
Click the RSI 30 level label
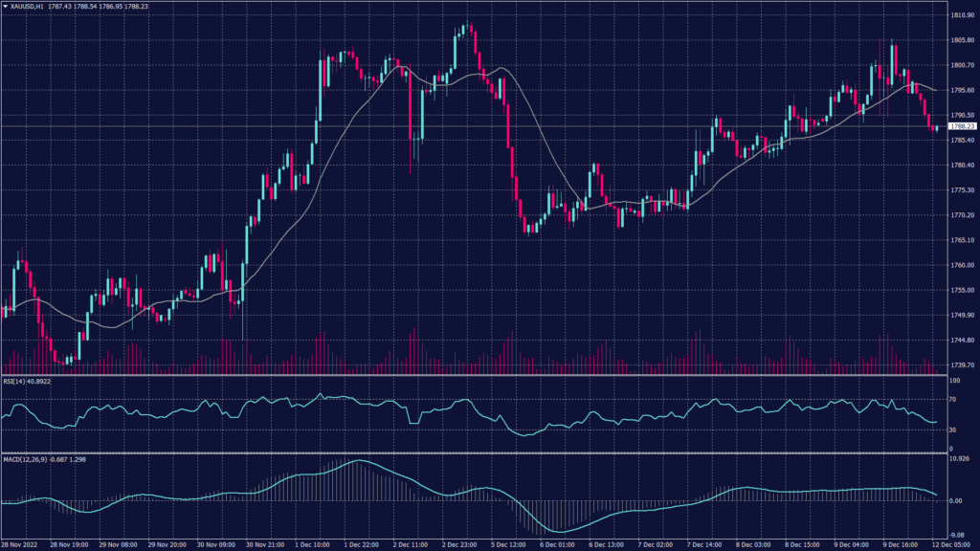[x=952, y=429]
